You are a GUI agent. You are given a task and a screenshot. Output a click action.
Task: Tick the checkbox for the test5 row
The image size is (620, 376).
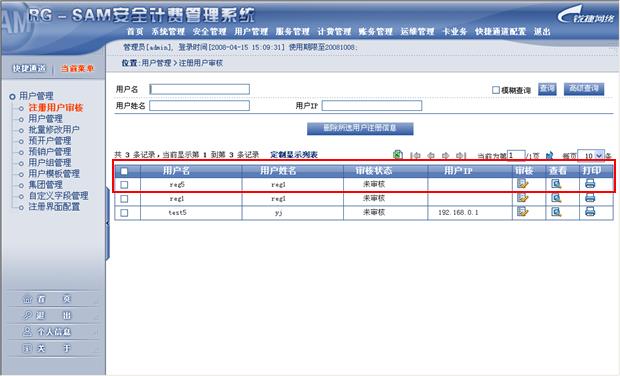[124, 213]
